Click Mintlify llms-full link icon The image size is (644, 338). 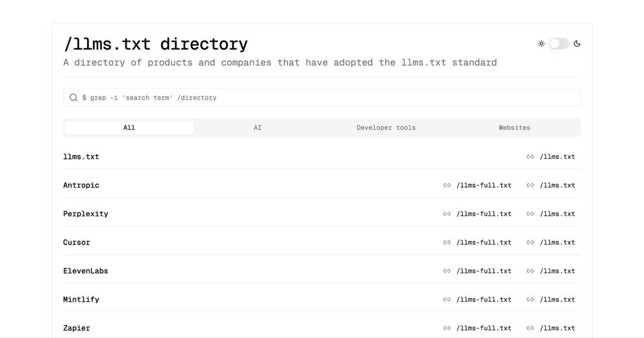point(447,299)
